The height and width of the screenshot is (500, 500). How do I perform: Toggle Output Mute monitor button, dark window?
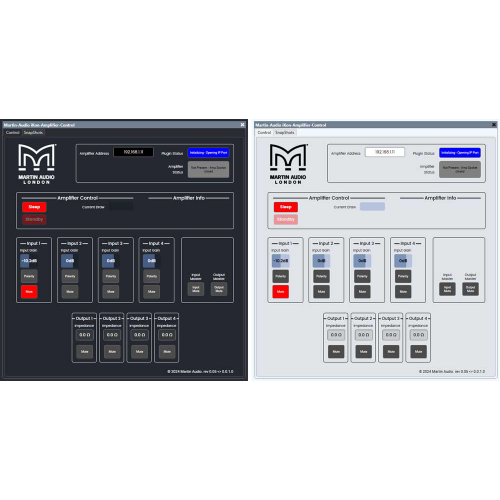point(219,289)
